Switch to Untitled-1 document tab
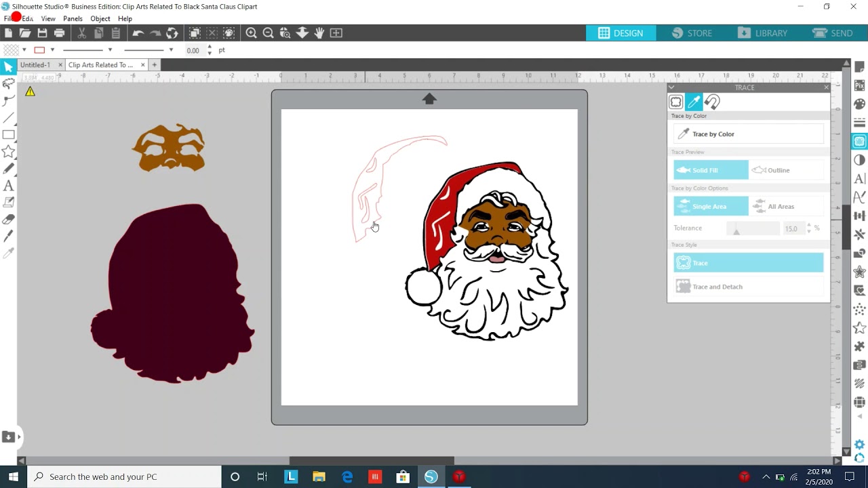Image resolution: width=868 pixels, height=488 pixels. tap(35, 65)
